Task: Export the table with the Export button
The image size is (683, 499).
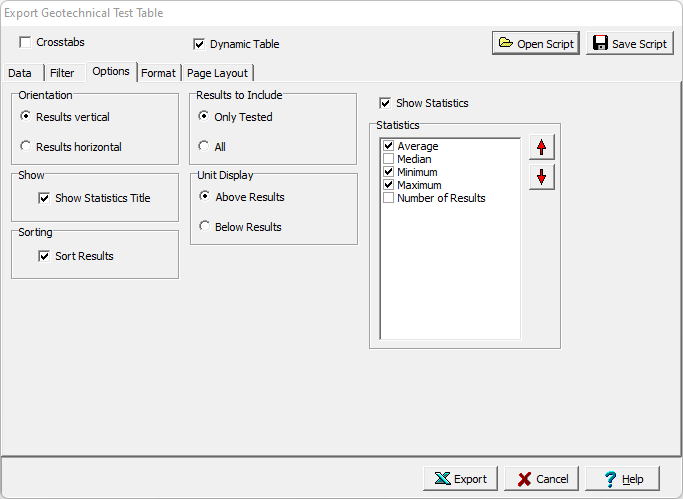Action: pos(460,479)
